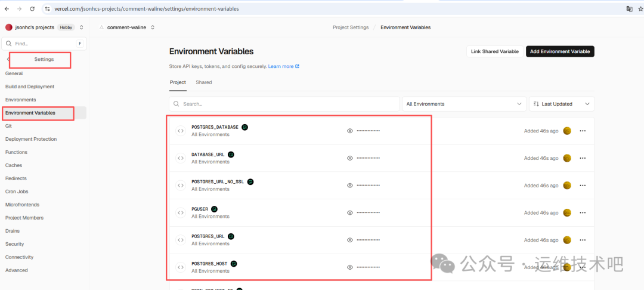Open Functions settings in sidebar
644x290 pixels.
pos(16,152)
